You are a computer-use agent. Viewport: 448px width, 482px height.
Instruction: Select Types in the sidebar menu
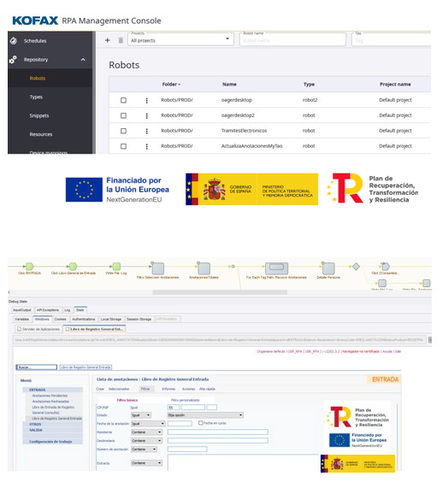36,97
